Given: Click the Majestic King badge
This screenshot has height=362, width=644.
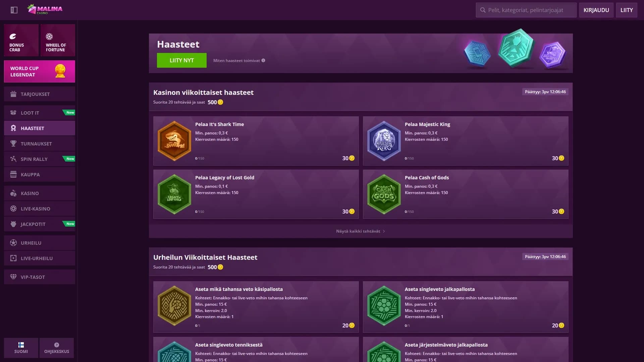Looking at the screenshot, I should 384,141.
